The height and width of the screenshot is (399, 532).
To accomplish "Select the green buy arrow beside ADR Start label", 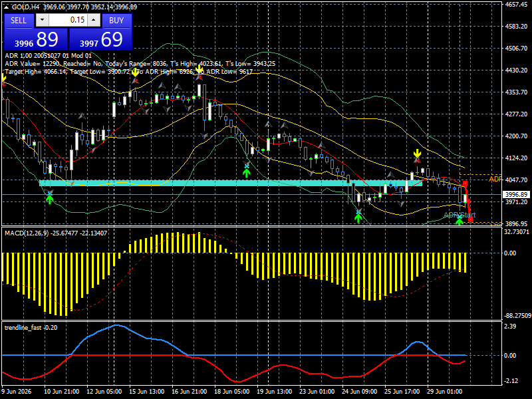I will 459,221.
